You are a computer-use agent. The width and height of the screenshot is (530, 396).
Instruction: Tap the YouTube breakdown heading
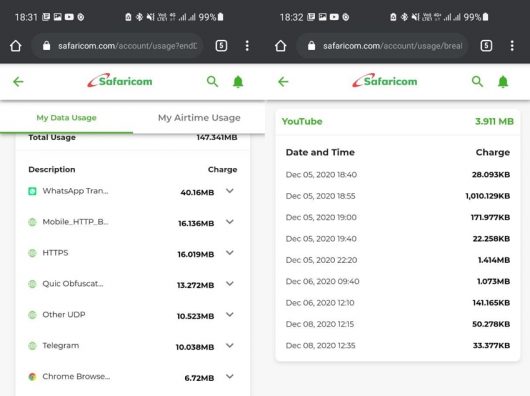[302, 121]
